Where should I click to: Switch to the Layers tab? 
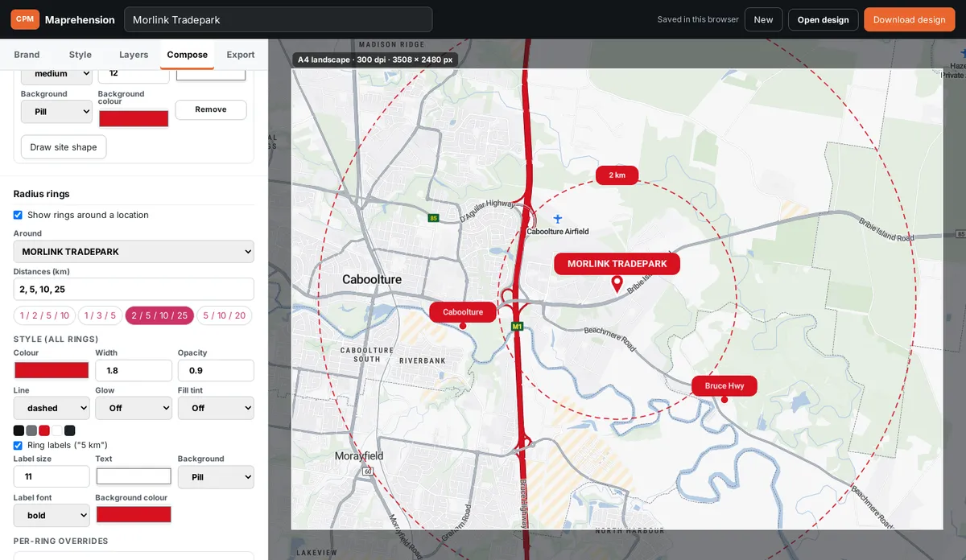[134, 55]
